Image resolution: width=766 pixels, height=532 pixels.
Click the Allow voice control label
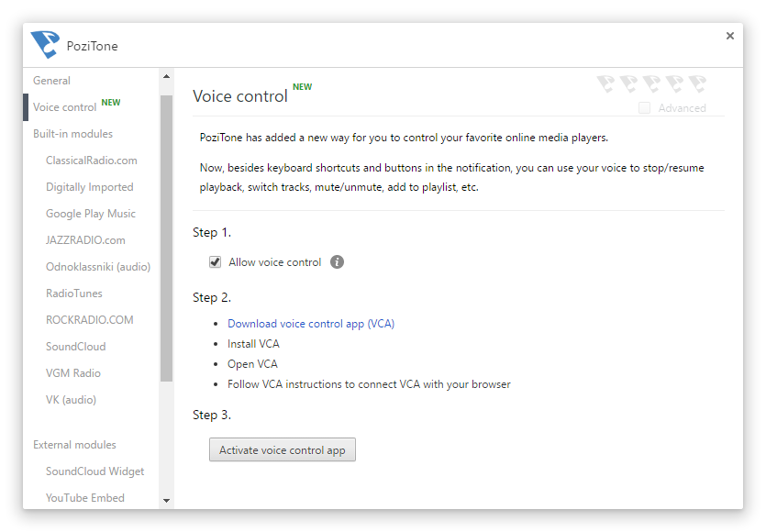pyautogui.click(x=275, y=262)
